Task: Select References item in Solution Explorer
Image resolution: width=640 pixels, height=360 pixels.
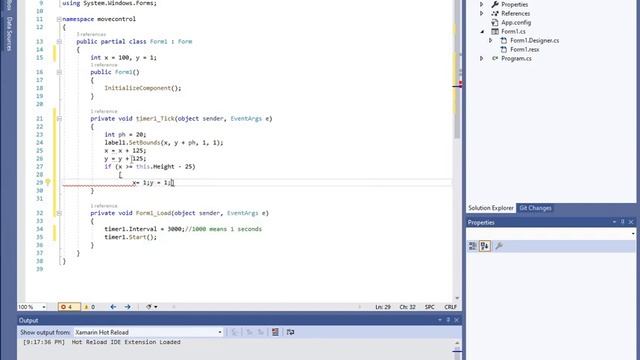Action: tap(516, 13)
